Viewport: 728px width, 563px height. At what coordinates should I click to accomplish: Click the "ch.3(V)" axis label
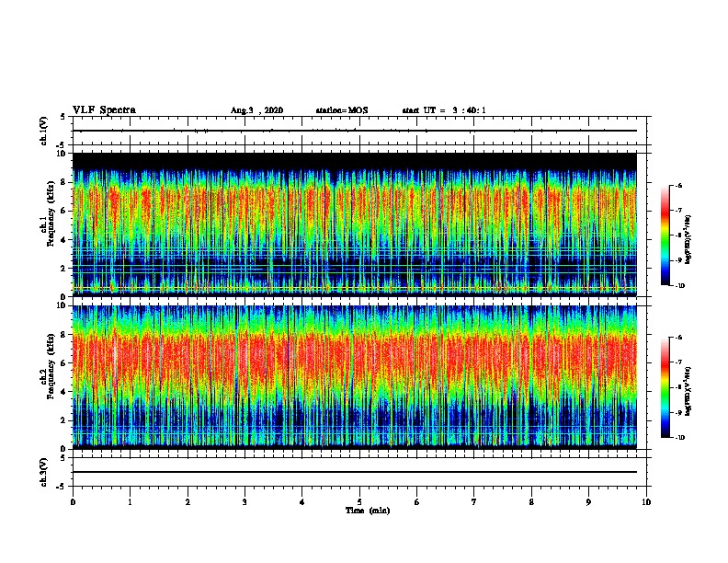pyautogui.click(x=43, y=473)
